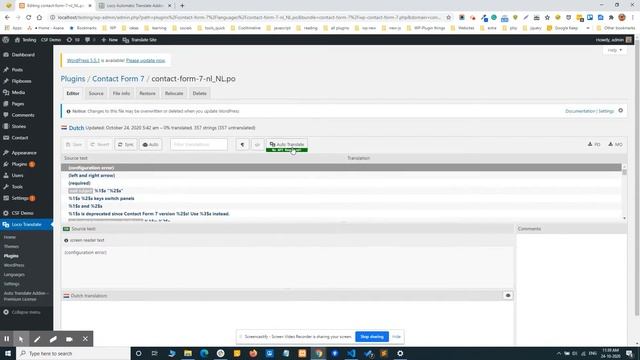Screen dimensions: 640x360
Task: Download the PO file
Action: (594, 144)
